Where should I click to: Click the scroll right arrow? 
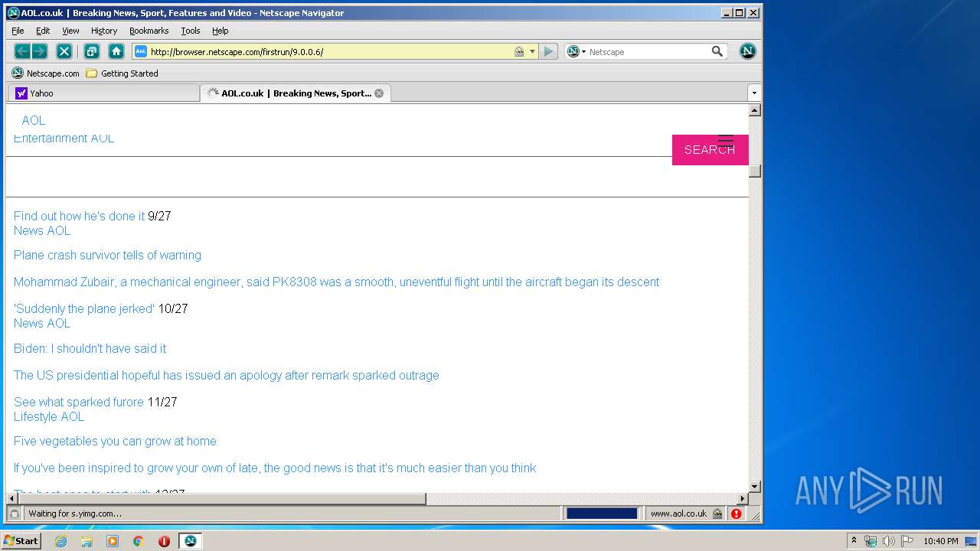[742, 499]
